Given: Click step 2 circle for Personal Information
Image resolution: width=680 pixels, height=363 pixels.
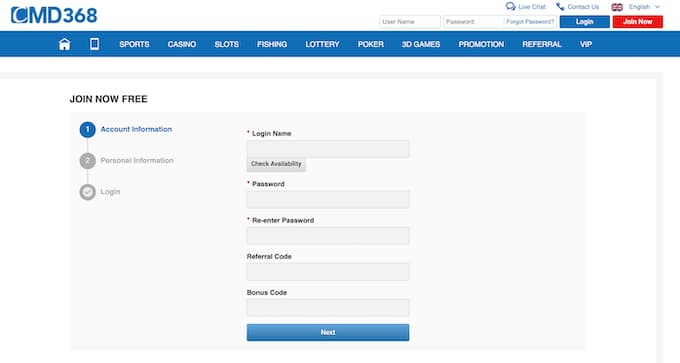Looking at the screenshot, I should (x=88, y=160).
